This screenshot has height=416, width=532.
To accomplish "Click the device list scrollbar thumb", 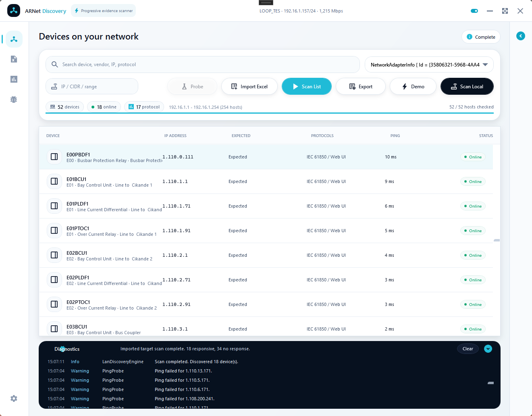I will (x=497, y=240).
